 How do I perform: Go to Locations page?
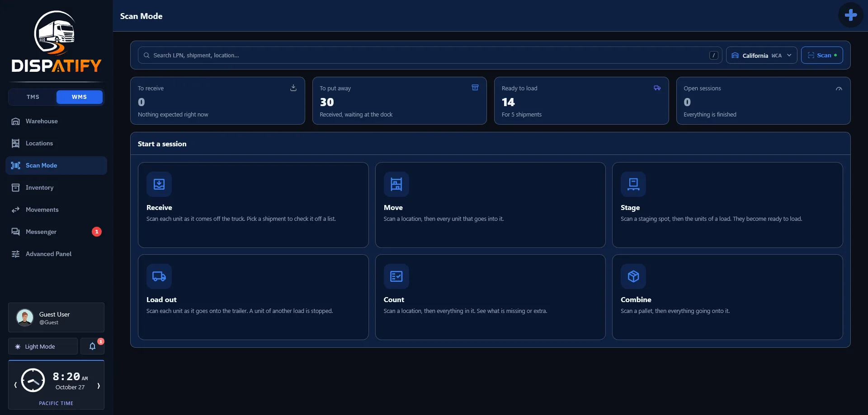click(x=56, y=143)
